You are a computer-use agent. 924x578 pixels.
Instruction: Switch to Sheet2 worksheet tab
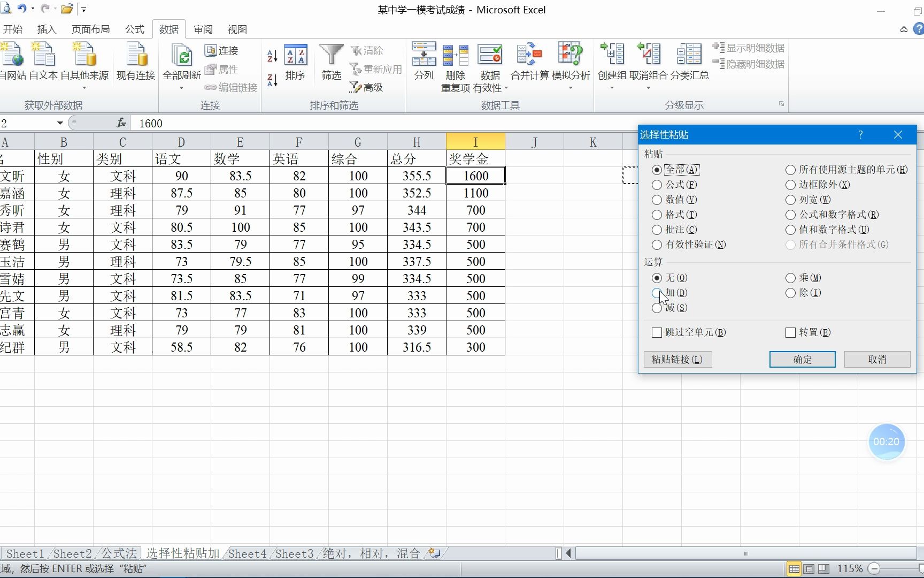[x=72, y=553]
